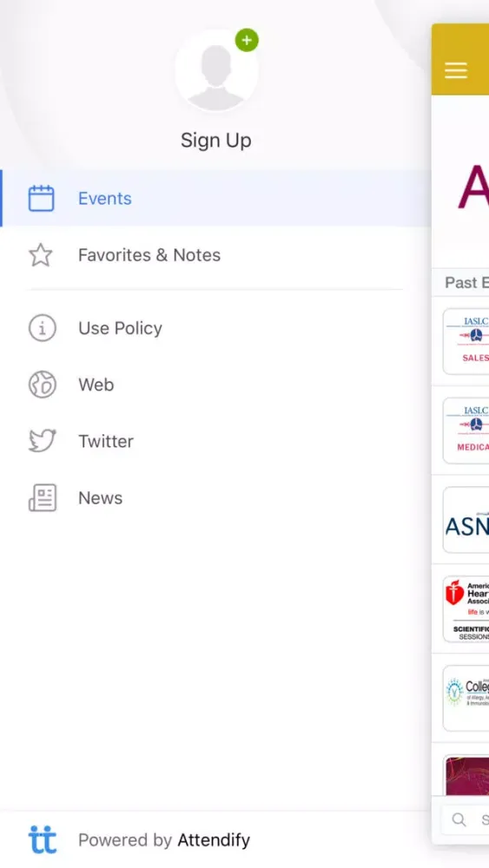
Task: Open the News menu item
Action: coord(215,497)
